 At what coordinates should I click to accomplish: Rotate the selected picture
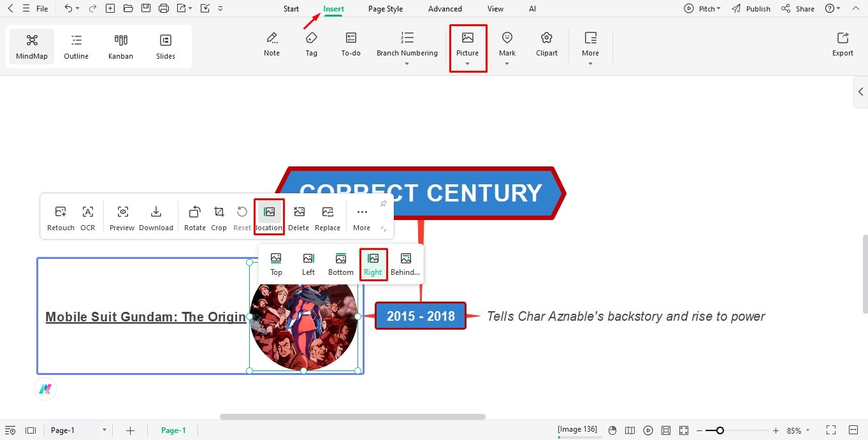pos(195,219)
